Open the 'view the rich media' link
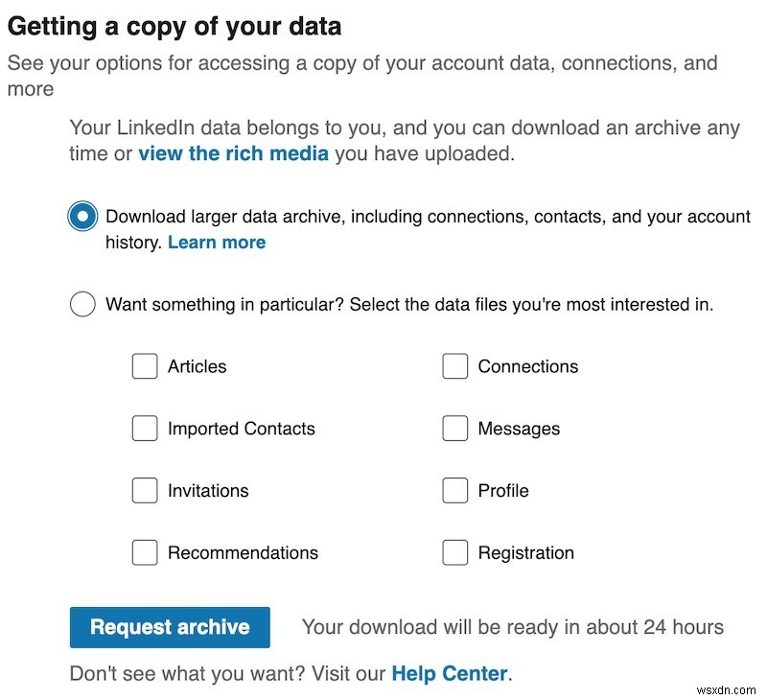This screenshot has height=700, width=767. 233,153
